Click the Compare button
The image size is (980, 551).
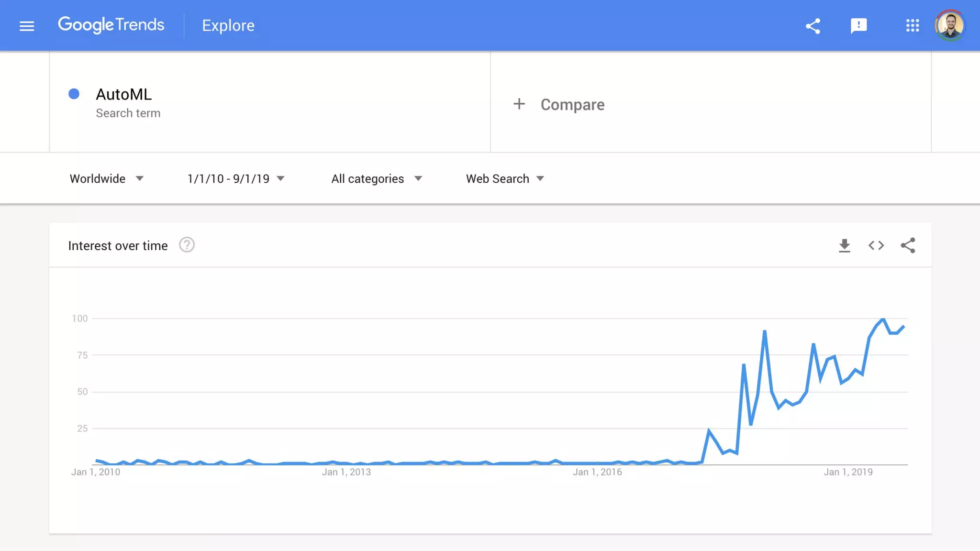[572, 105]
